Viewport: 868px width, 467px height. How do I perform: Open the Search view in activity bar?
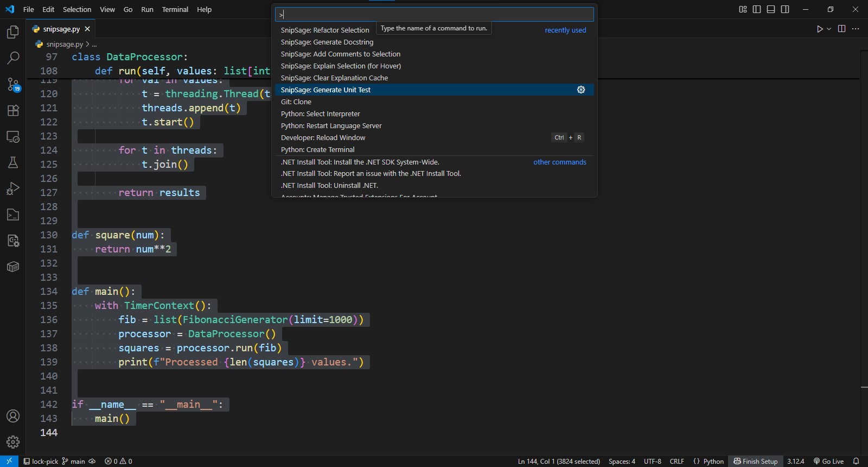(x=13, y=58)
